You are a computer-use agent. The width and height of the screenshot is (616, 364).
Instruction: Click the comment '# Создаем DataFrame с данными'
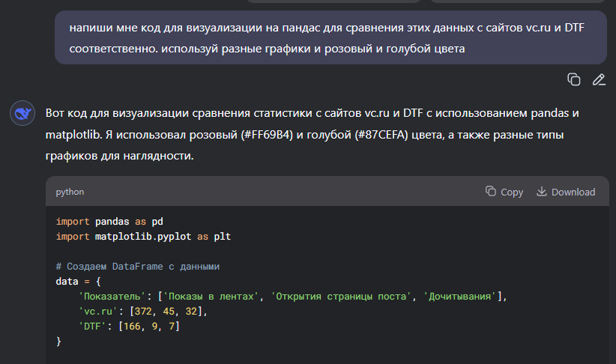click(x=137, y=266)
